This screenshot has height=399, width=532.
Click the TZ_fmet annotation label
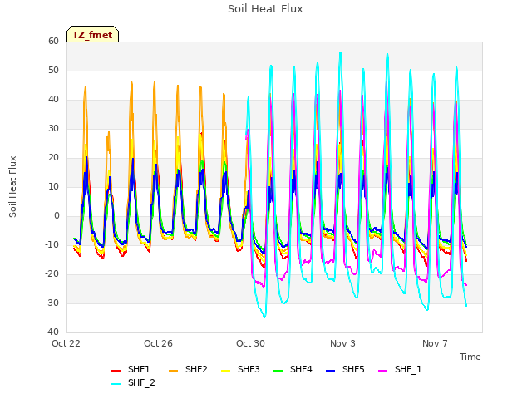[x=92, y=34]
